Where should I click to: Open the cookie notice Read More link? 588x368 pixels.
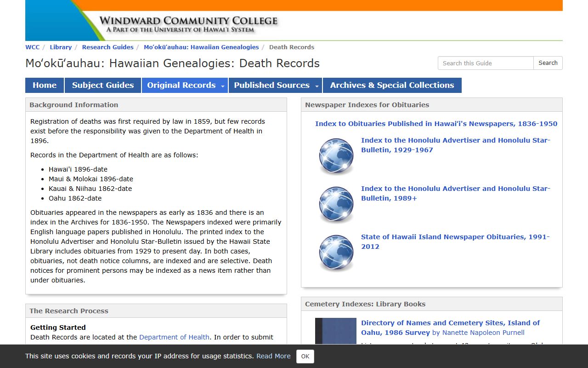[273, 356]
